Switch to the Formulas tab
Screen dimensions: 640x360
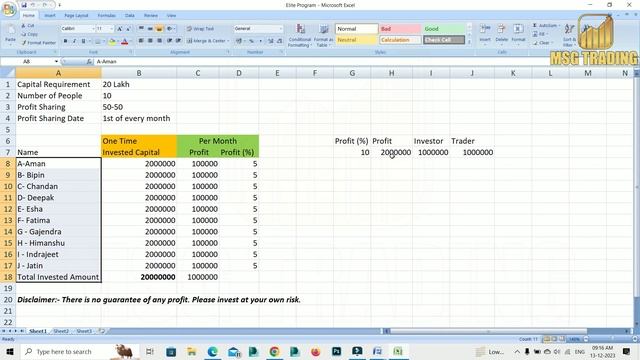[x=107, y=16]
